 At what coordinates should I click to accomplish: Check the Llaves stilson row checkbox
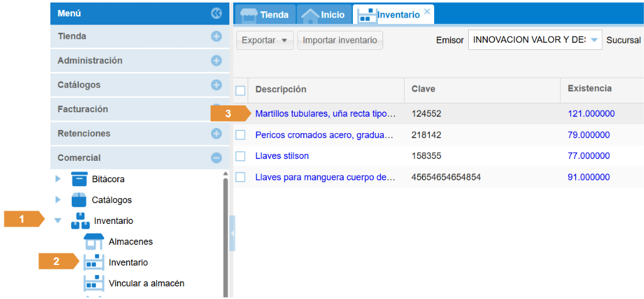tap(240, 156)
